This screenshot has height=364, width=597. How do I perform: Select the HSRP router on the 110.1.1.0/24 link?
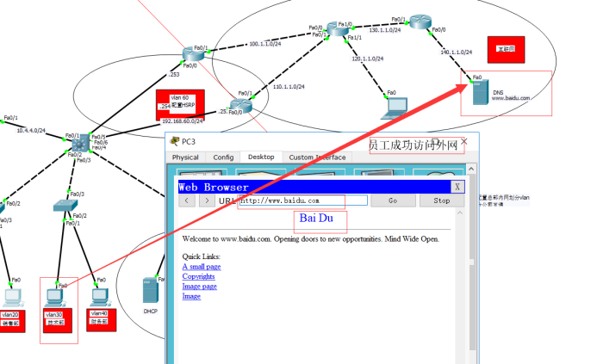[241, 105]
